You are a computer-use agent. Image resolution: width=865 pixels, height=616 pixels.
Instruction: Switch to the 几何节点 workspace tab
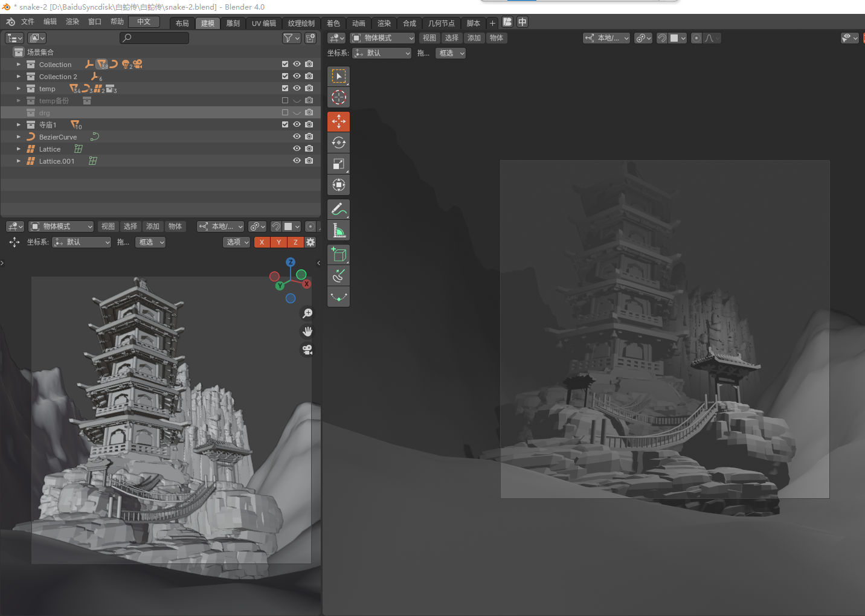442,23
